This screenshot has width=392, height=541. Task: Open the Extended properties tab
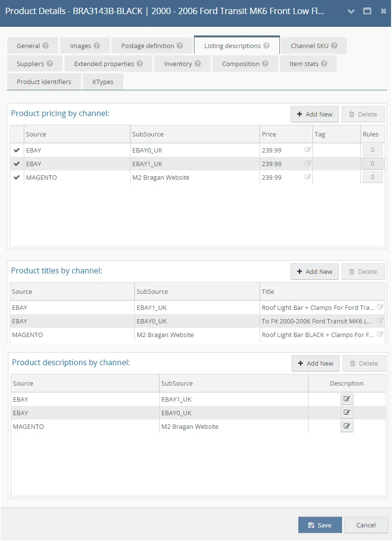tap(108, 64)
